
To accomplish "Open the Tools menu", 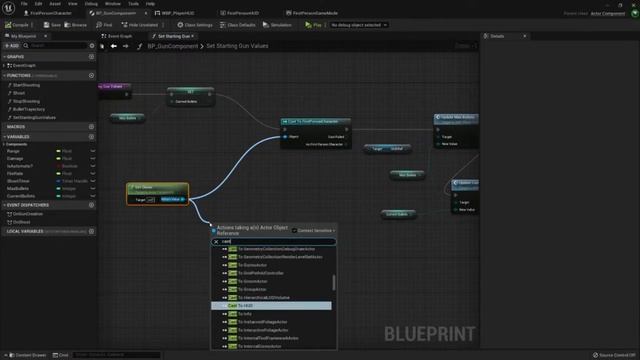I will click(133, 4).
